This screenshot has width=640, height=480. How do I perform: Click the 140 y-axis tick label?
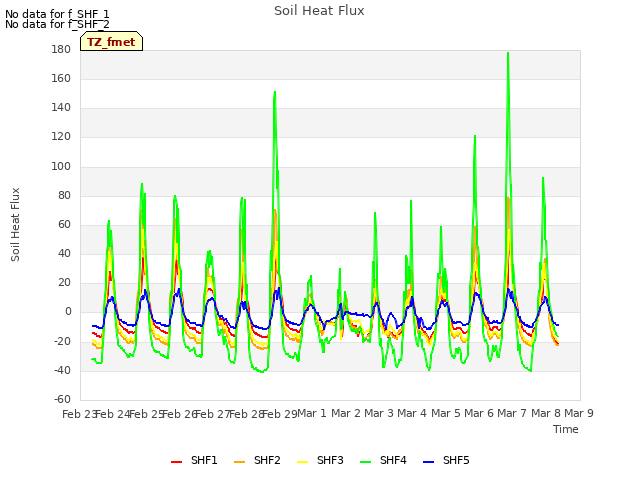tap(61, 108)
